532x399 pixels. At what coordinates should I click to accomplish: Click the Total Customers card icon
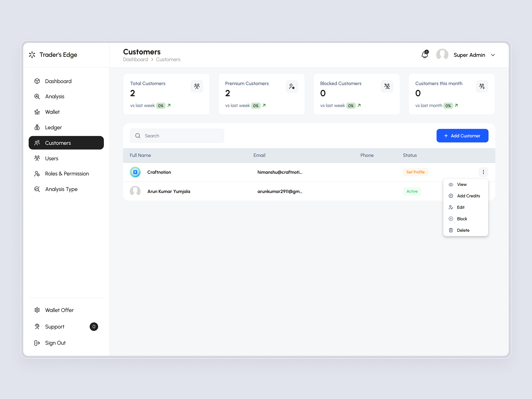pyautogui.click(x=197, y=86)
